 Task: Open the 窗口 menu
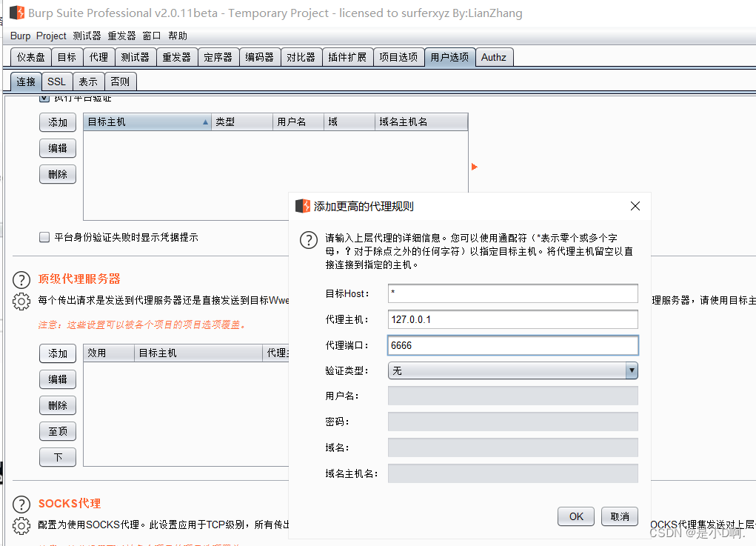click(x=151, y=36)
